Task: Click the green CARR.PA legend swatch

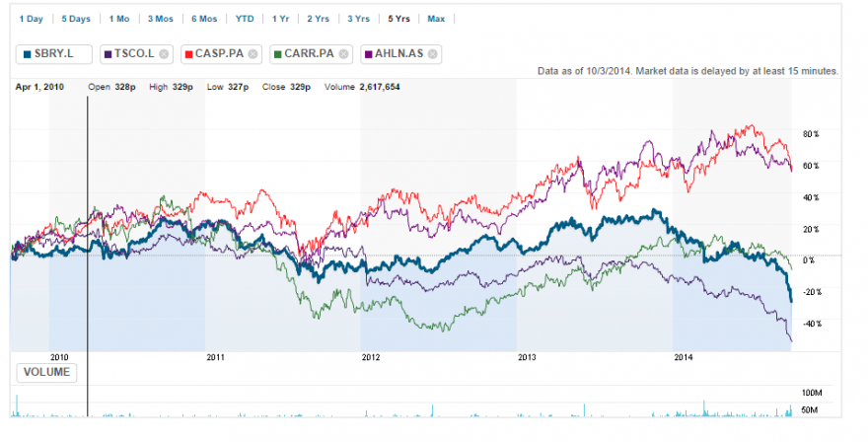Action: coord(278,54)
